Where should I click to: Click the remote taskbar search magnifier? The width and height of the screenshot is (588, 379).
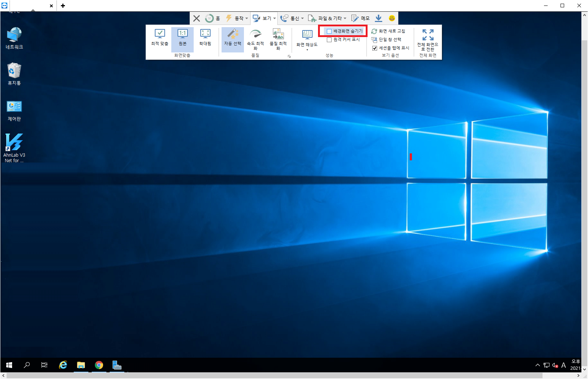[x=27, y=365]
